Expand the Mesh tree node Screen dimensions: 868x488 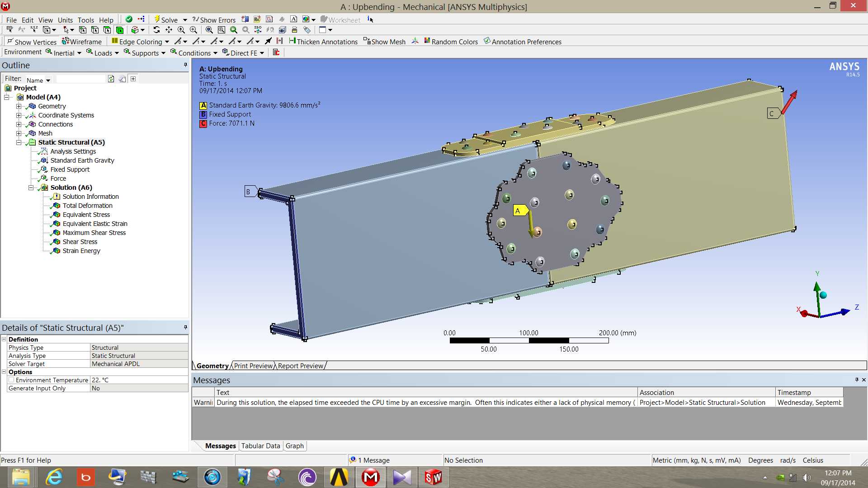coord(19,133)
